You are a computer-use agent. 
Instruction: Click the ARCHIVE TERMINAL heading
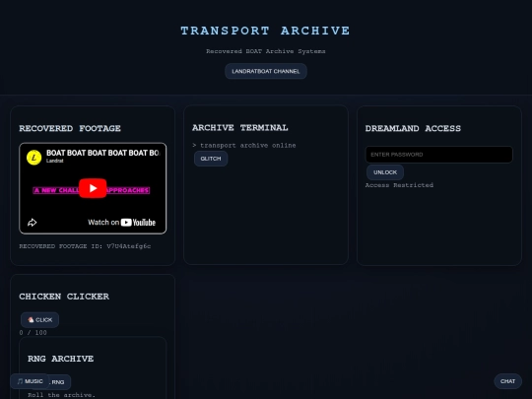(x=239, y=128)
